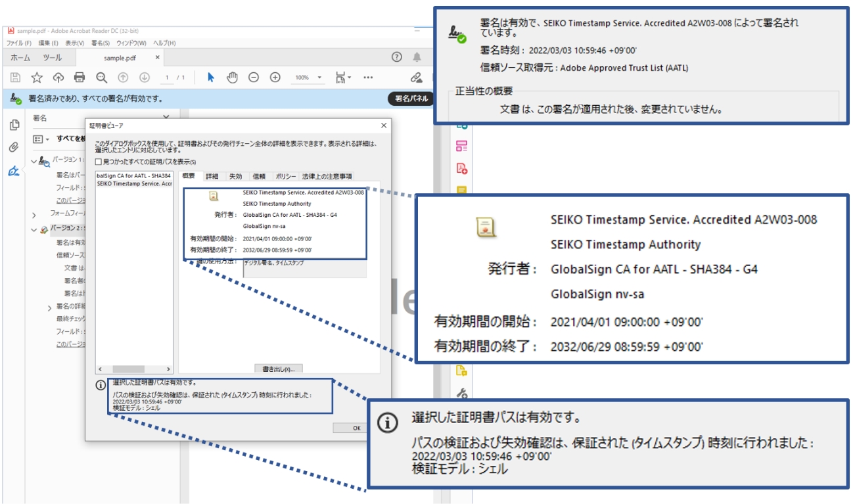Click the red PDF tool icon below pink grid
This screenshot has height=504, width=853.
[462, 168]
